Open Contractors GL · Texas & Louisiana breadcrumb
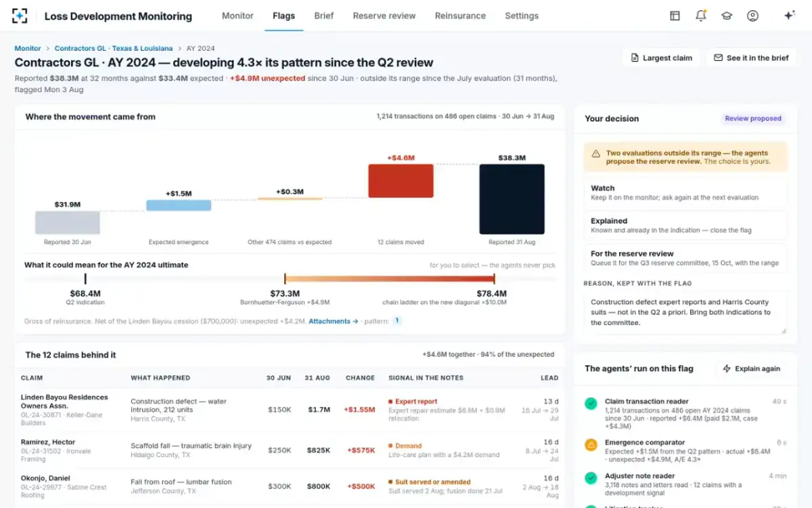This screenshot has height=508, width=812. pyautogui.click(x=113, y=49)
